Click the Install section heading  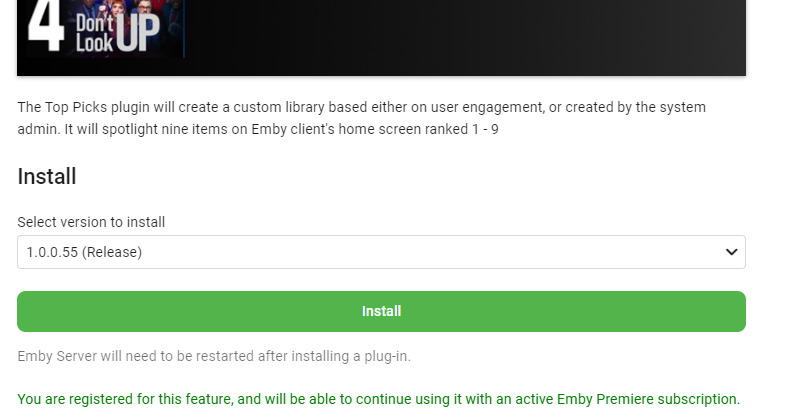[x=47, y=177]
